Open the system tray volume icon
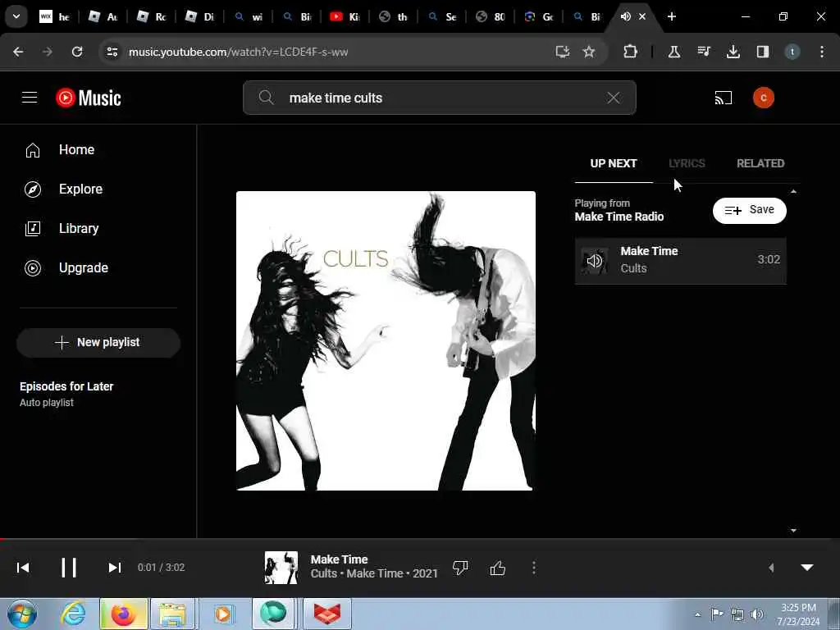 coord(757,614)
